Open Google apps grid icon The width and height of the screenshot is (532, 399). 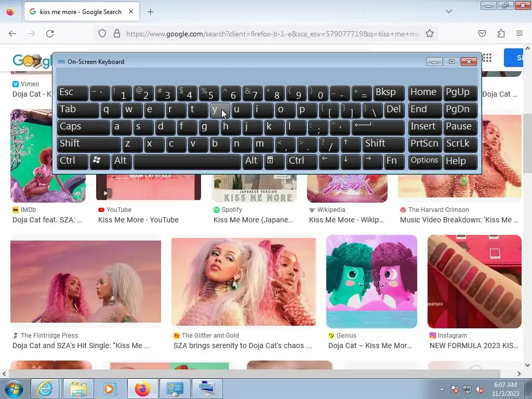pos(487,58)
